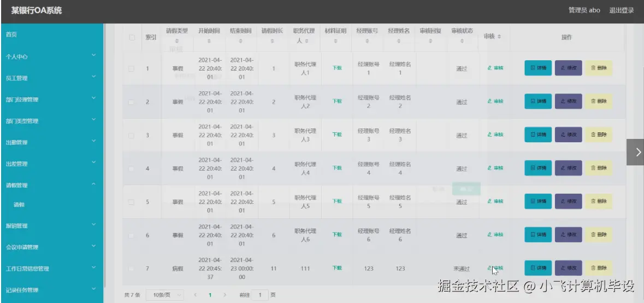
Task: Sort by 审核状态 column arrows
Action: 462,41
